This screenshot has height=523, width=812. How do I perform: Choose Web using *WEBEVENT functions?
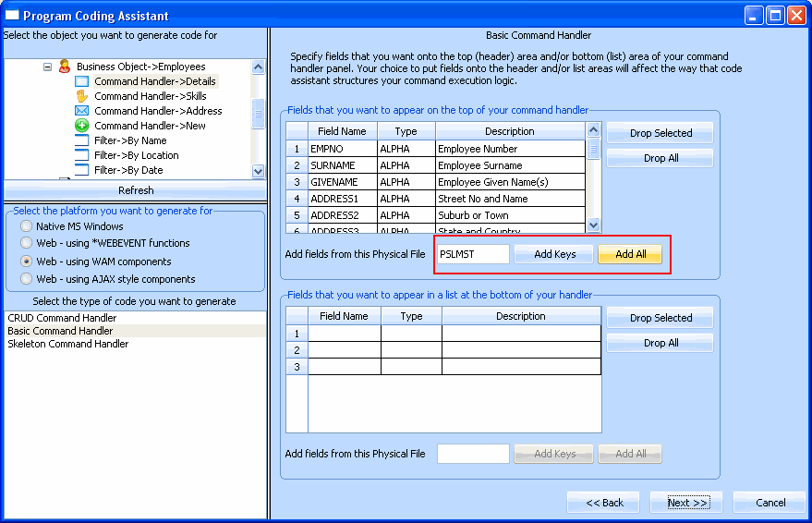coord(27,244)
